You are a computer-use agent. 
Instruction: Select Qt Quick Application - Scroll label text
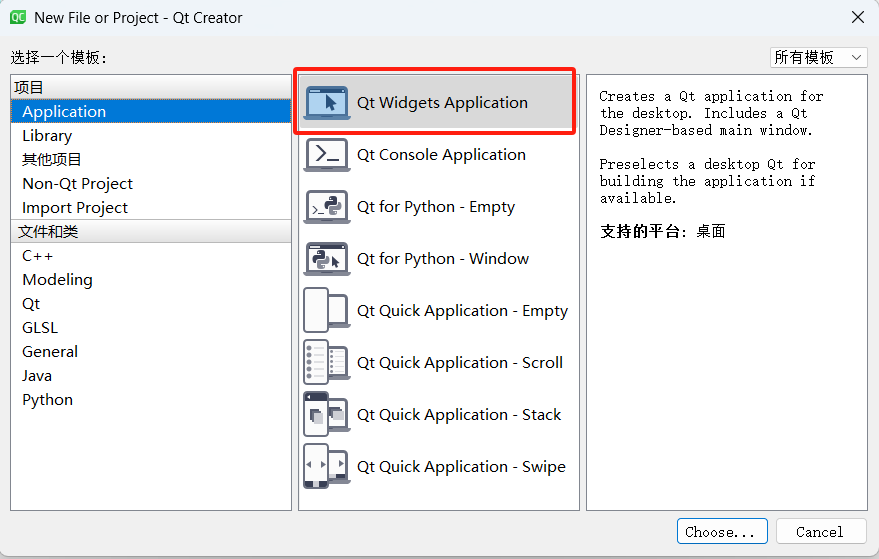460,363
